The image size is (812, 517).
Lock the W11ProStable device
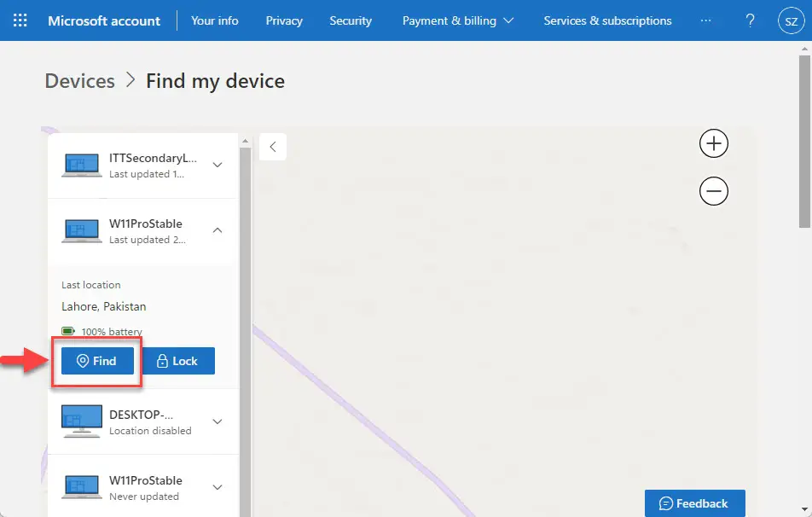pyautogui.click(x=178, y=361)
